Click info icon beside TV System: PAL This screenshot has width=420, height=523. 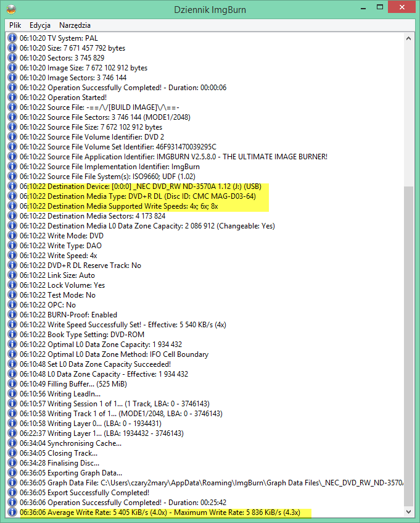[x=12, y=38]
